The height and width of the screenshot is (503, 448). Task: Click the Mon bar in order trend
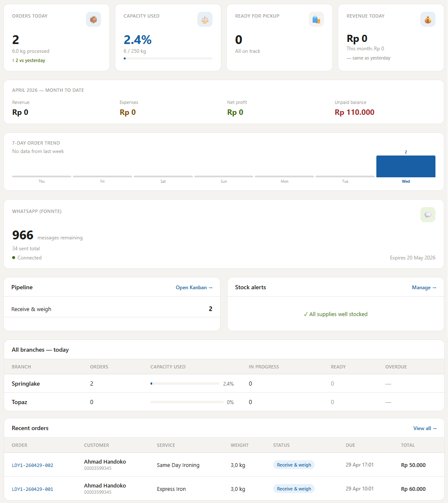pyautogui.click(x=284, y=176)
